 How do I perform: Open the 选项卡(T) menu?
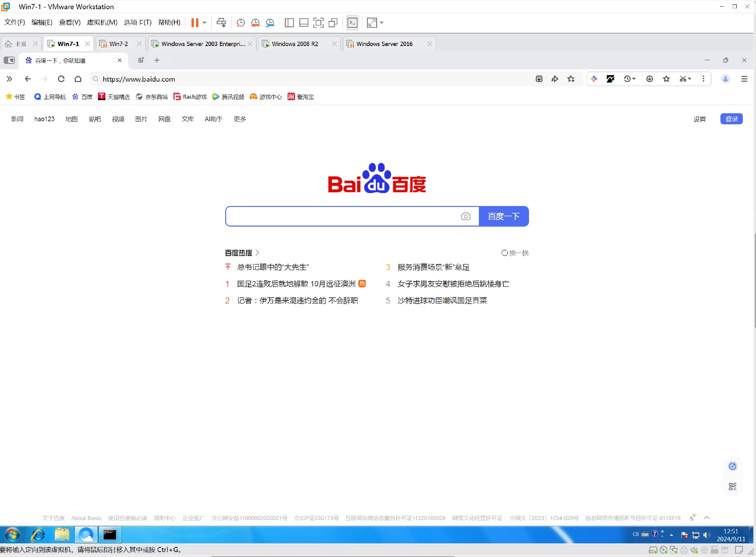tap(137, 22)
